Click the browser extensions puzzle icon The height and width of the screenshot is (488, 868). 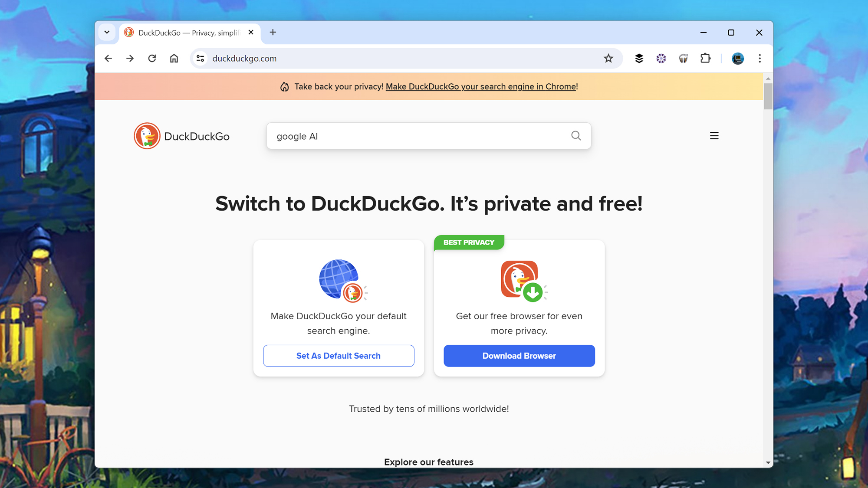tap(705, 59)
